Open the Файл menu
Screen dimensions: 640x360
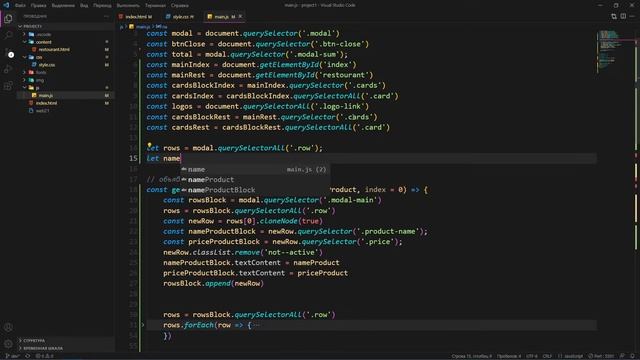click(20, 5)
